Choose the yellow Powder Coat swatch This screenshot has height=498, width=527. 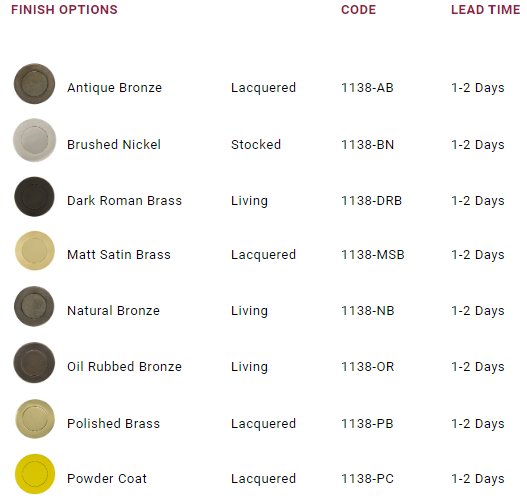35,474
